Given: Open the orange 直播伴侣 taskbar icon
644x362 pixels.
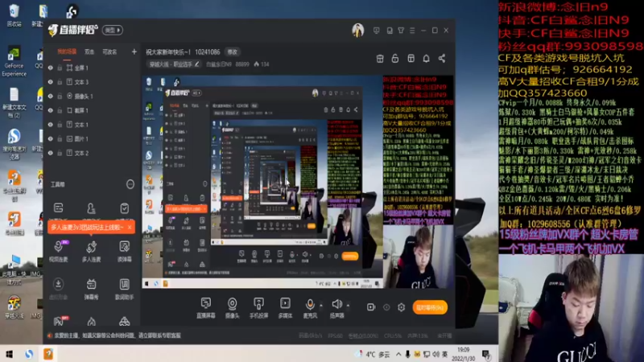Looking at the screenshot, I should [x=48, y=354].
